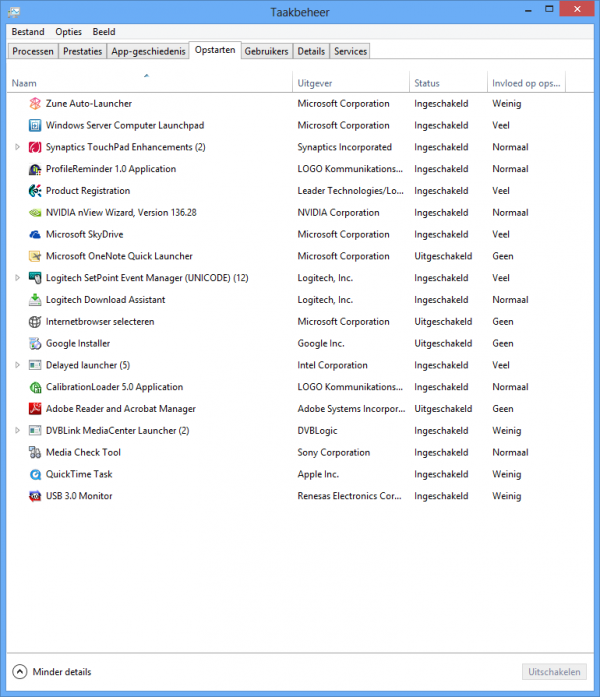Switch to the Prestaties tab

coord(83,52)
